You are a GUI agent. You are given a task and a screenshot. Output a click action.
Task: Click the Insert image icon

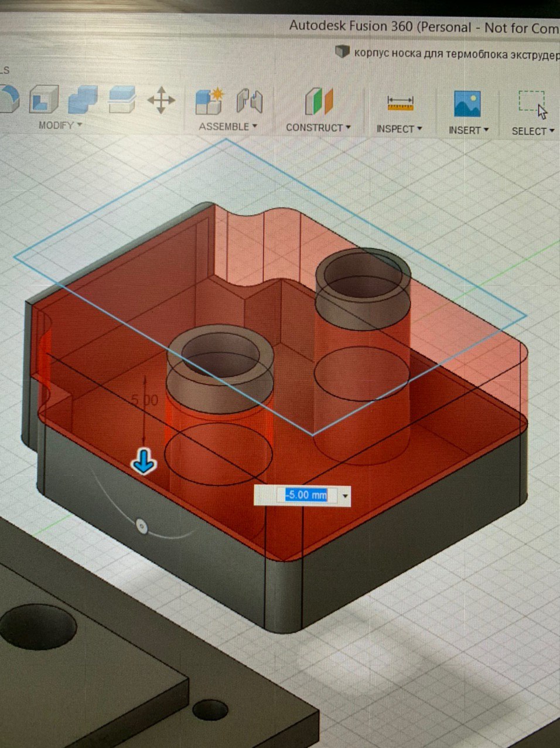pos(467,104)
